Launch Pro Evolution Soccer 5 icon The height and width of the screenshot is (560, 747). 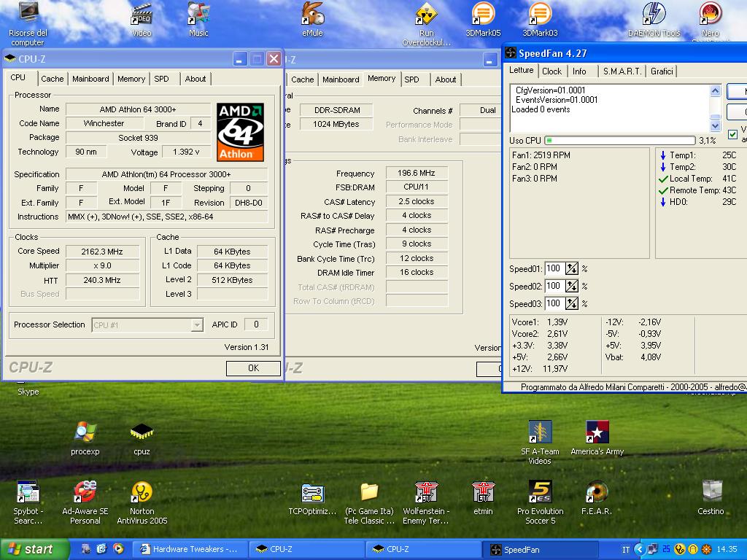pos(541,503)
